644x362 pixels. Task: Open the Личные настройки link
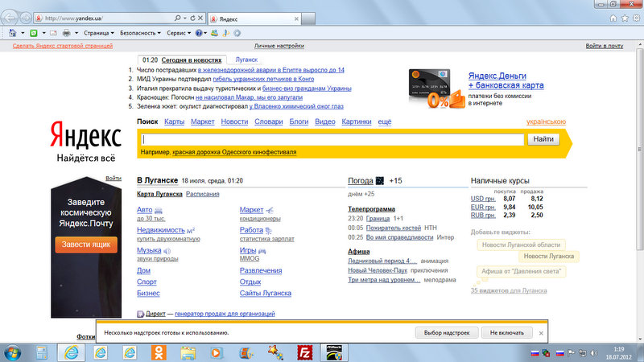(x=279, y=46)
